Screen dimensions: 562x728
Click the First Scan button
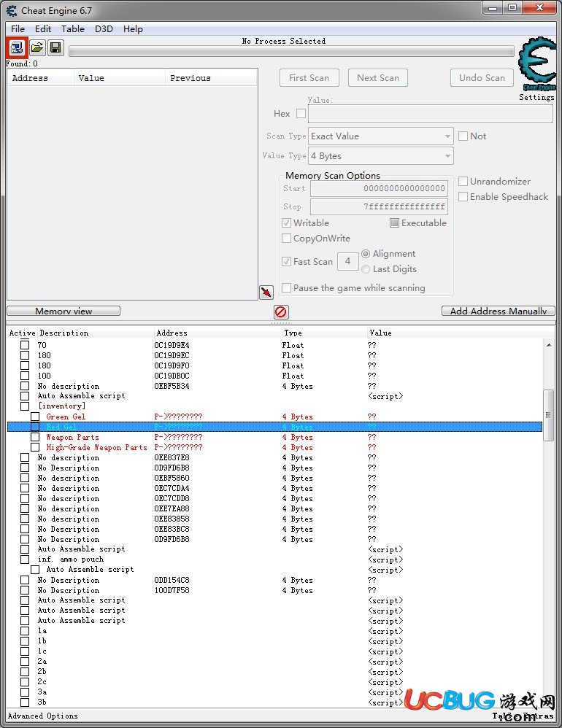[x=309, y=77]
